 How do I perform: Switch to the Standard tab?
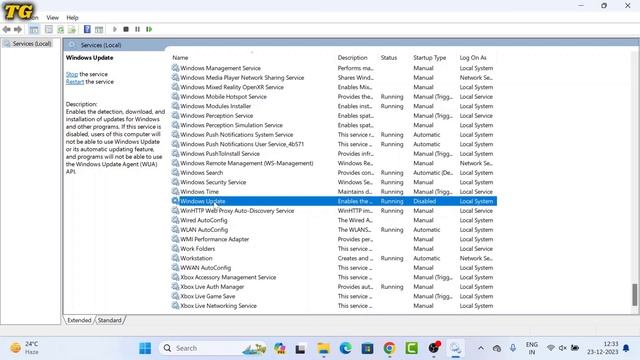(109, 320)
